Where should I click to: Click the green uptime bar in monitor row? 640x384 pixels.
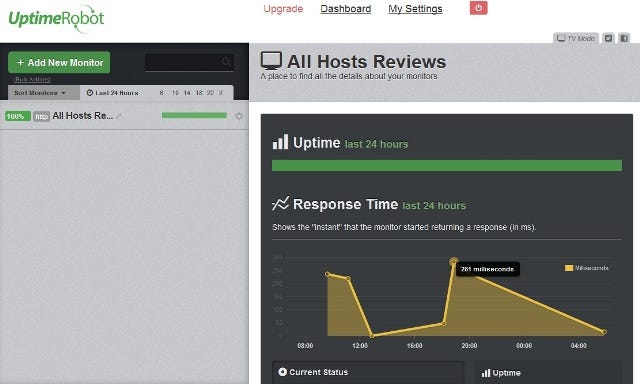click(194, 115)
